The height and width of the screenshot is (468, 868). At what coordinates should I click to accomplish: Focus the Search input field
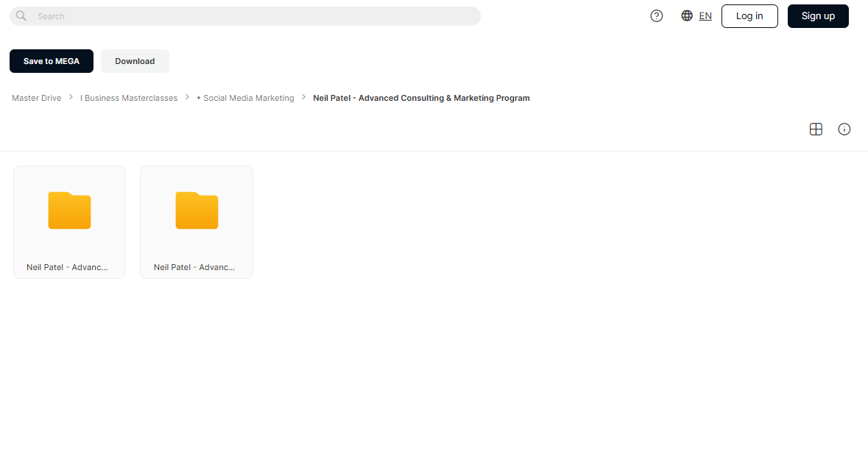tap(245, 16)
